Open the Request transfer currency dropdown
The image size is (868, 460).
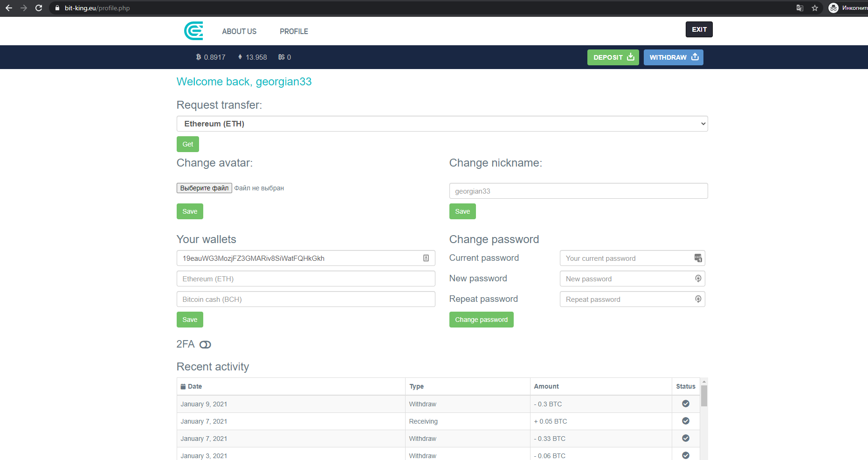442,124
